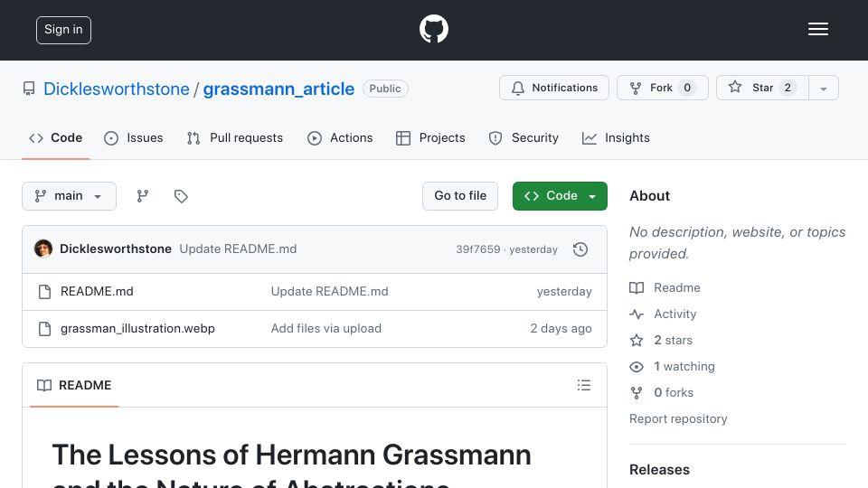868x488 pixels.
Task: Open the latest commit message Update README.md
Action: pyautogui.click(x=238, y=249)
